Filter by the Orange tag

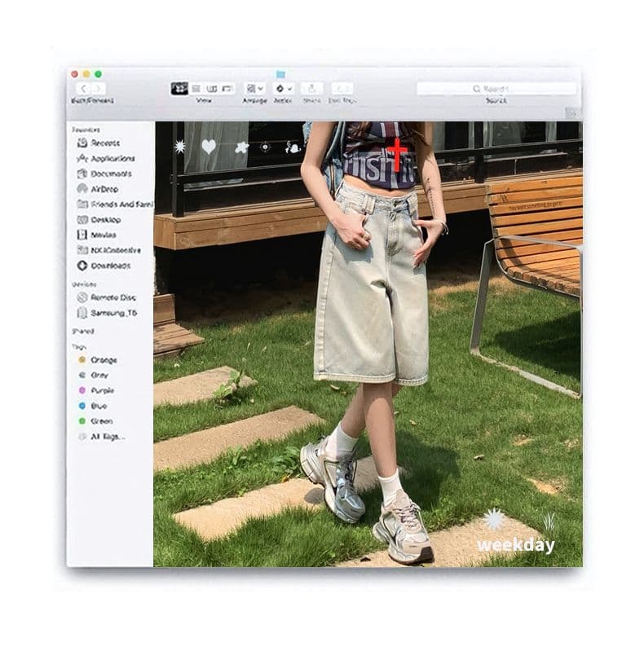(x=98, y=360)
